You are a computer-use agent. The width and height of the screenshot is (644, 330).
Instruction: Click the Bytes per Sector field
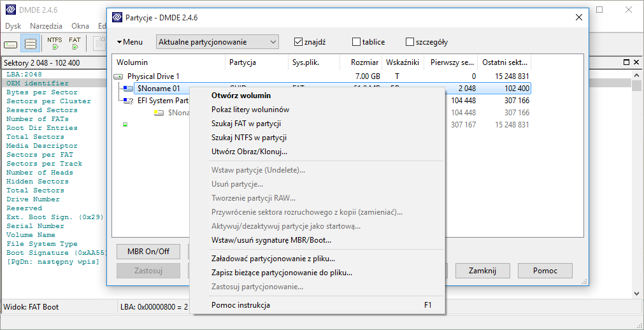42,92
